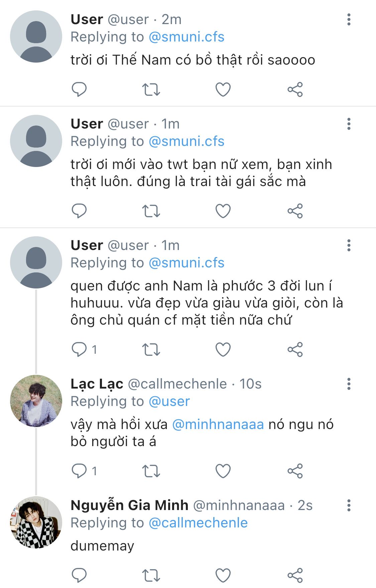Open more options on Nguyễn Gia Minh's tweet
This screenshot has height=588, width=376.
349,505
